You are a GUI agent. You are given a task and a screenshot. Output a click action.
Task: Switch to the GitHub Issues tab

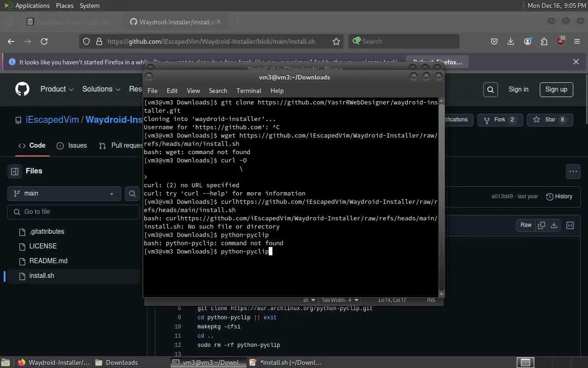(72, 145)
